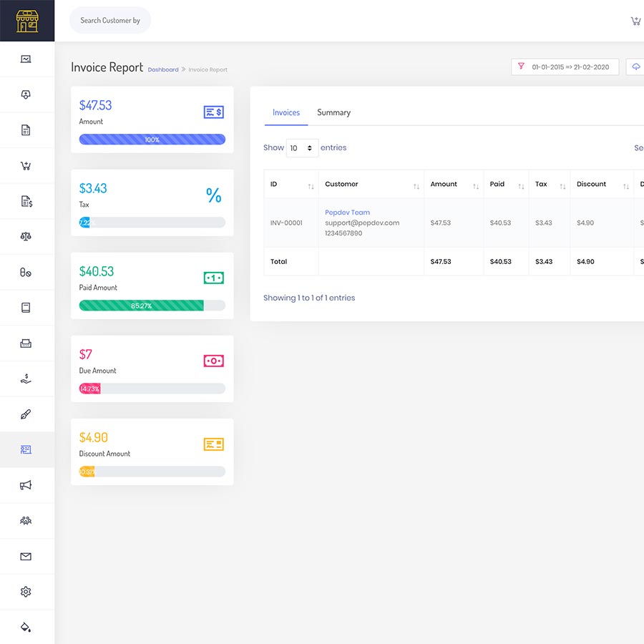
Task: Select the people group sidebar icon
Action: tap(26, 521)
